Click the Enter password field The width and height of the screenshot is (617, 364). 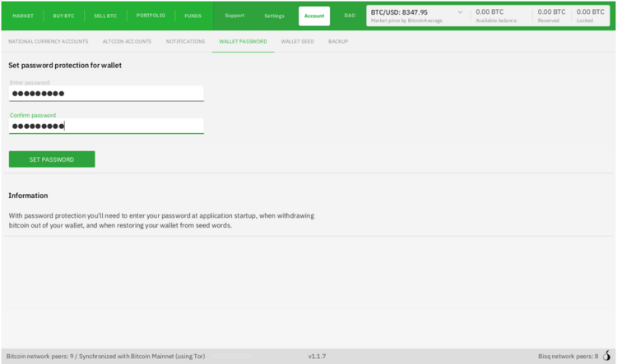106,93
